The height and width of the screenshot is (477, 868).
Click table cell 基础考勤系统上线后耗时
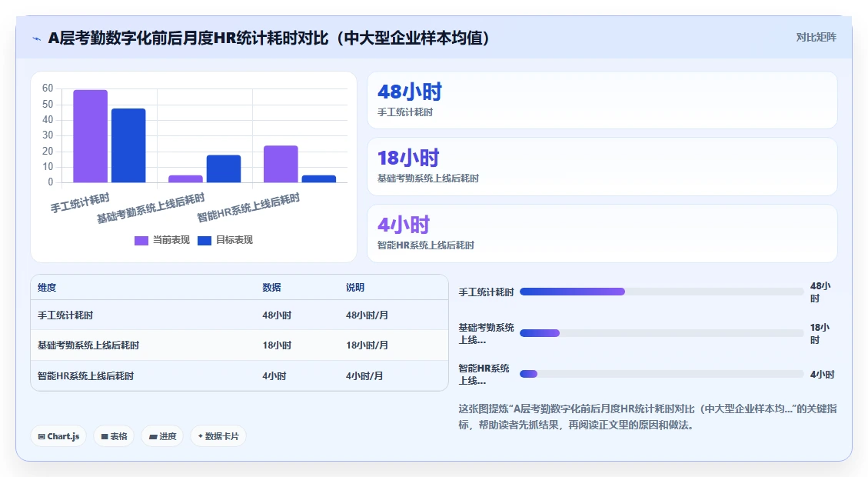[x=88, y=345]
